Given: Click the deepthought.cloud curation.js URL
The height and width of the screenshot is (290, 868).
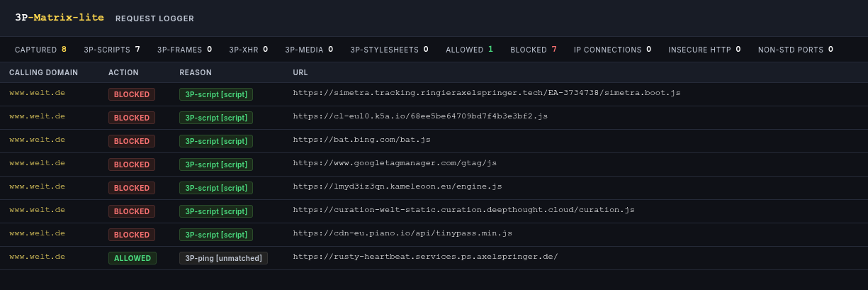Looking at the screenshot, I should [x=463, y=210].
